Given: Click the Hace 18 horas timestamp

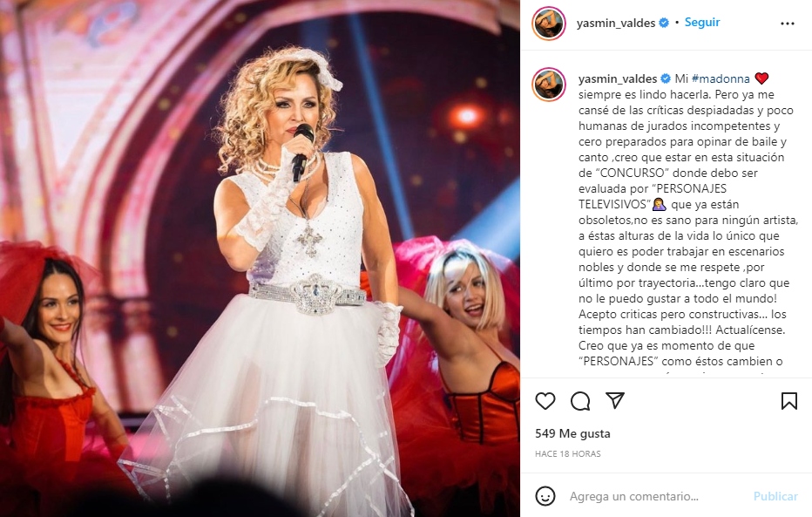Looking at the screenshot, I should (567, 454).
